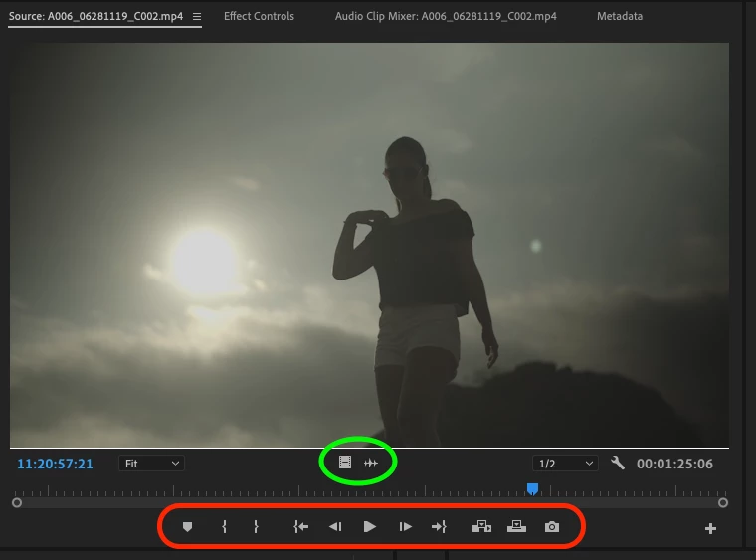Switch to the Metadata tab

coord(620,16)
